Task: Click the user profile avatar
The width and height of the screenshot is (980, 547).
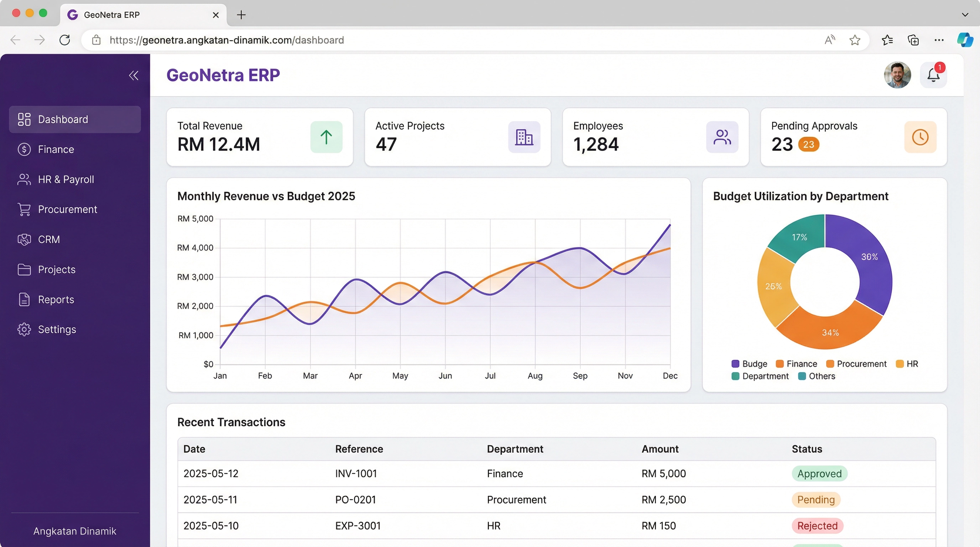Action: (x=897, y=75)
